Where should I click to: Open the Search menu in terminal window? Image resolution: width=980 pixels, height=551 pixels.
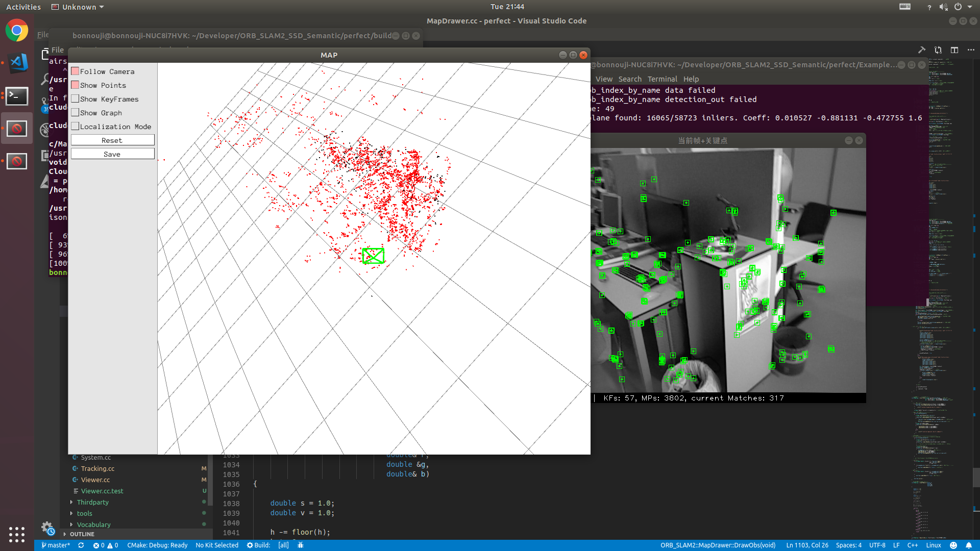629,79
